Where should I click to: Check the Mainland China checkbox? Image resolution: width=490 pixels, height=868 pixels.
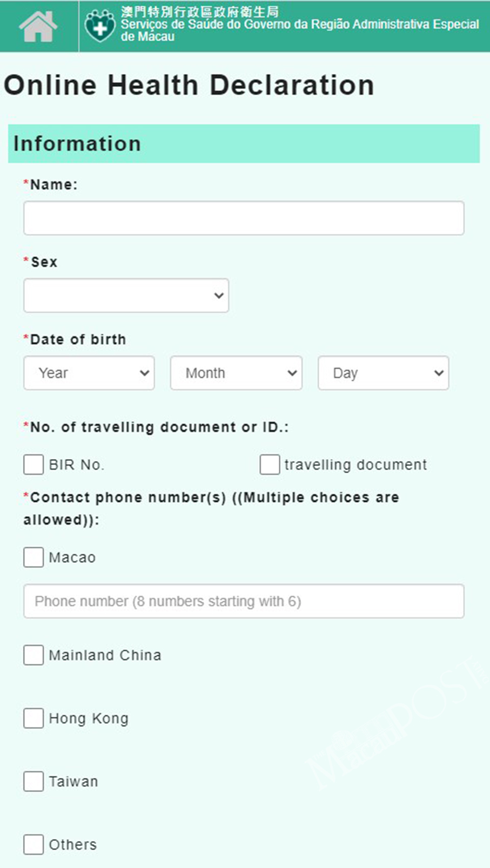pos(33,655)
